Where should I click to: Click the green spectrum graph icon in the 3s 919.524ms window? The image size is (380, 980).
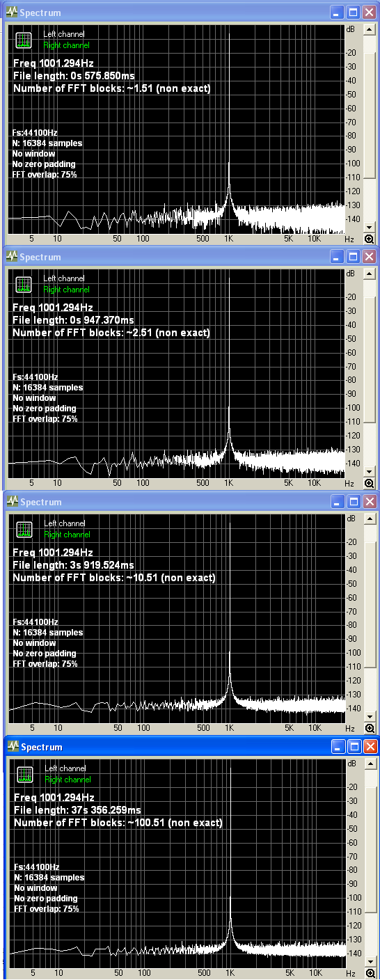(24, 530)
